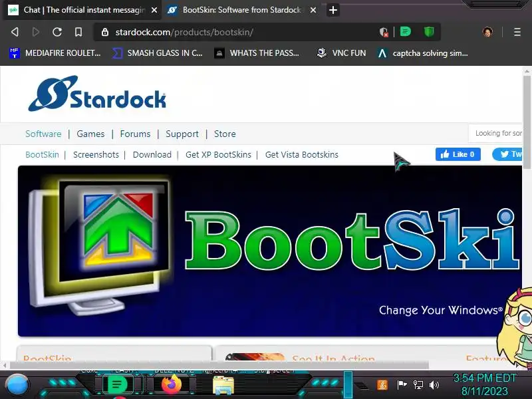
Task: Open the browser hamburger menu
Action: [x=517, y=32]
